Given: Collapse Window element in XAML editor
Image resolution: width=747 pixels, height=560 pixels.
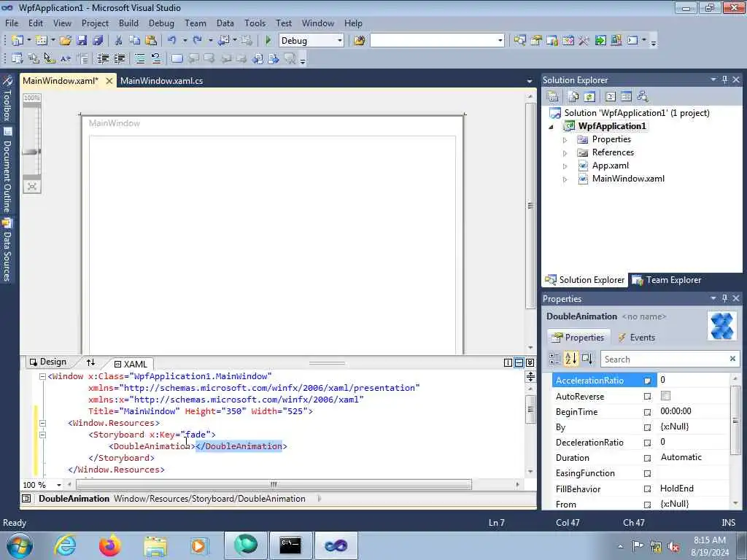Looking at the screenshot, I should pyautogui.click(x=42, y=376).
